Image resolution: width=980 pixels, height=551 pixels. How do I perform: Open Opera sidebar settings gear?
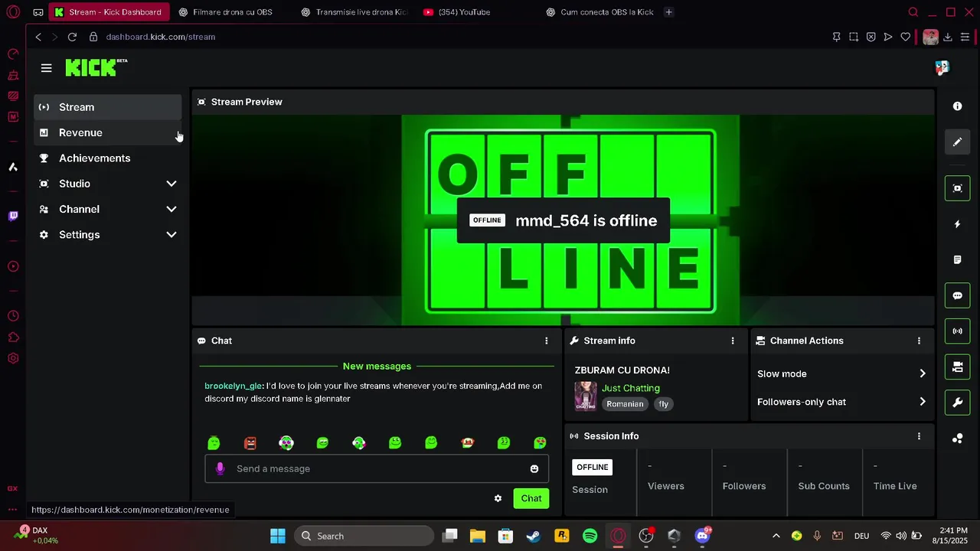coord(13,358)
